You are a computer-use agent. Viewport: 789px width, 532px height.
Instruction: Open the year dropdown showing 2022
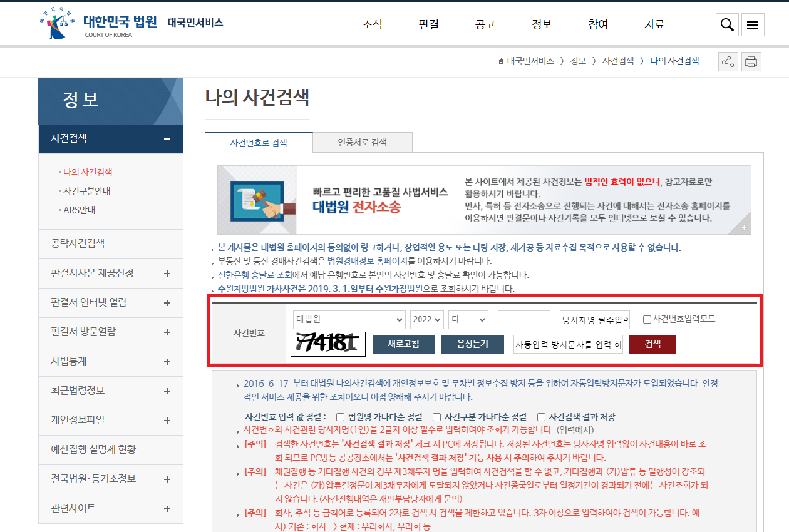tap(427, 319)
